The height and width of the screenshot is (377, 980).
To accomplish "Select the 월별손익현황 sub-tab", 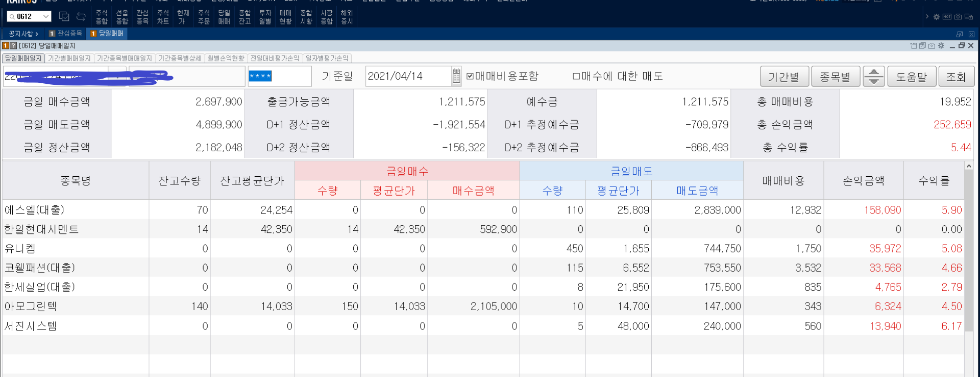I will coord(226,58).
